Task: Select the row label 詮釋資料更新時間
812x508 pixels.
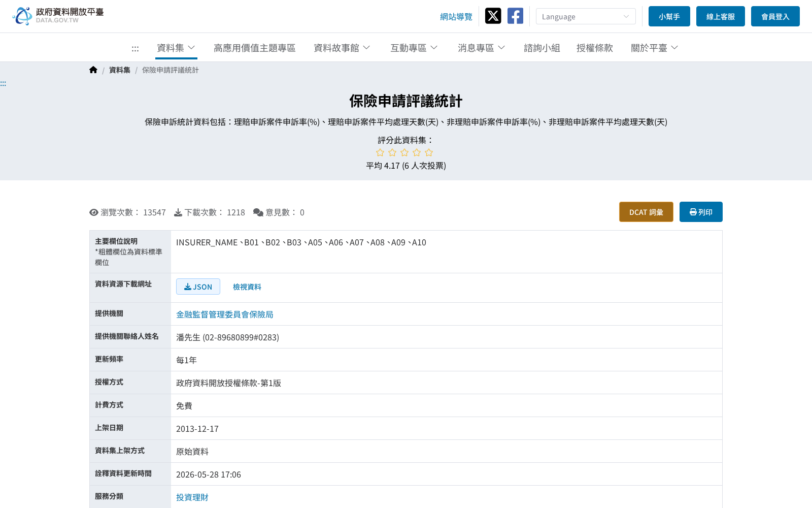Action: pos(123,473)
